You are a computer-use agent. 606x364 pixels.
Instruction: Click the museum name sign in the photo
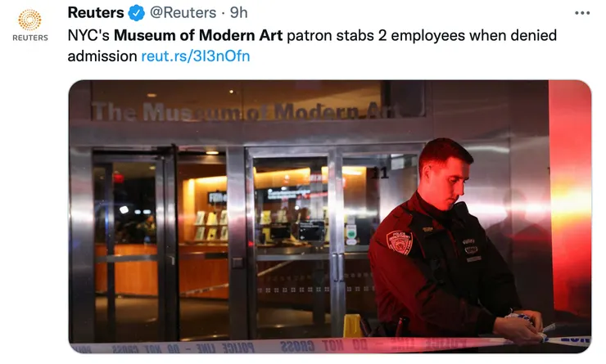243,110
